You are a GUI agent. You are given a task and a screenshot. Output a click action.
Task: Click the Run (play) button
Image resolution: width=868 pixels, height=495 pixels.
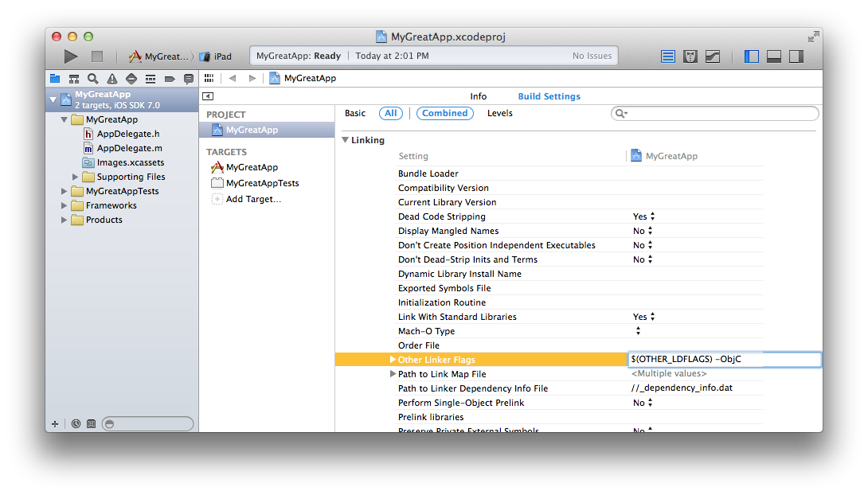coord(71,57)
